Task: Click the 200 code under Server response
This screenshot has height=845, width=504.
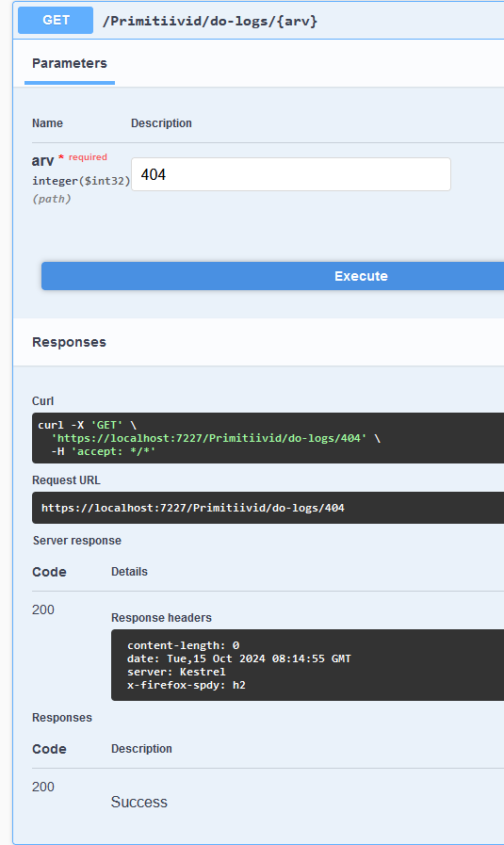Action: [43, 609]
